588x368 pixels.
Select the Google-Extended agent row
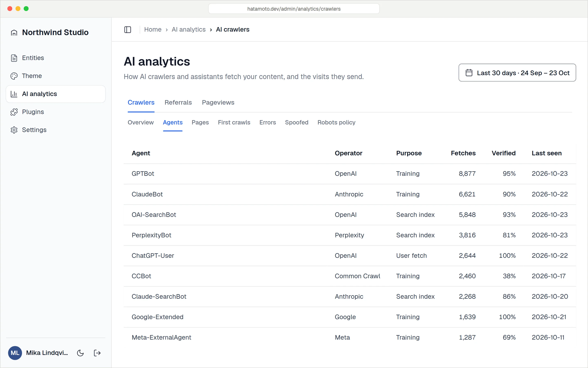350,317
